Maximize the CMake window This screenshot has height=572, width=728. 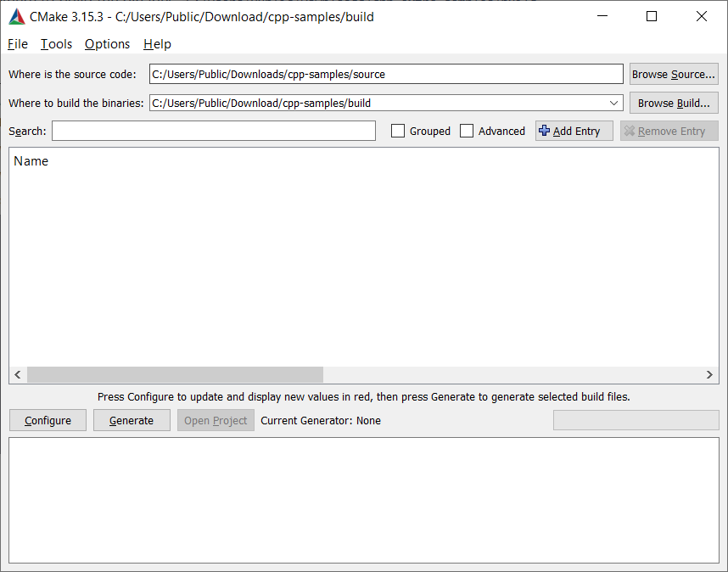coord(652,16)
